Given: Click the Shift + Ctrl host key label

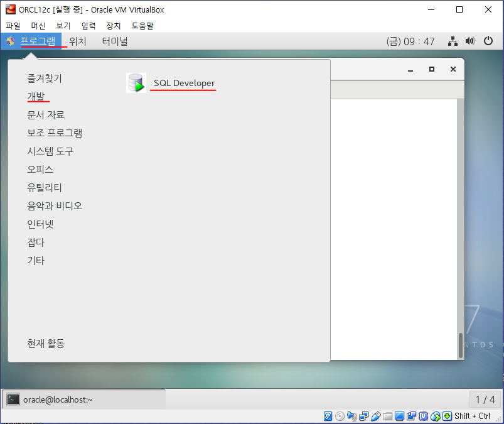Looking at the screenshot, I should 472,416.
